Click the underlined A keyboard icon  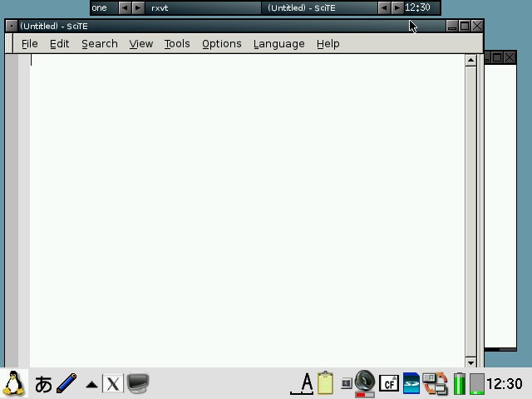(305, 383)
